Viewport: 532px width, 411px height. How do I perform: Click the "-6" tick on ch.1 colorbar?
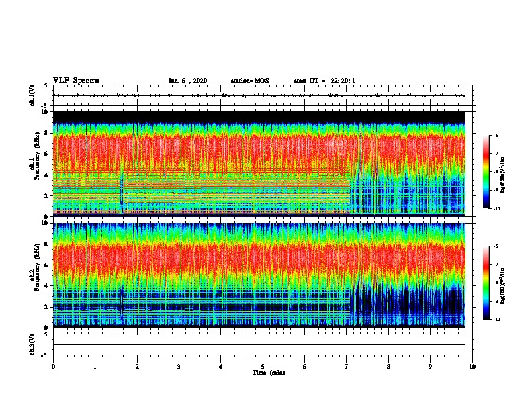(496, 136)
